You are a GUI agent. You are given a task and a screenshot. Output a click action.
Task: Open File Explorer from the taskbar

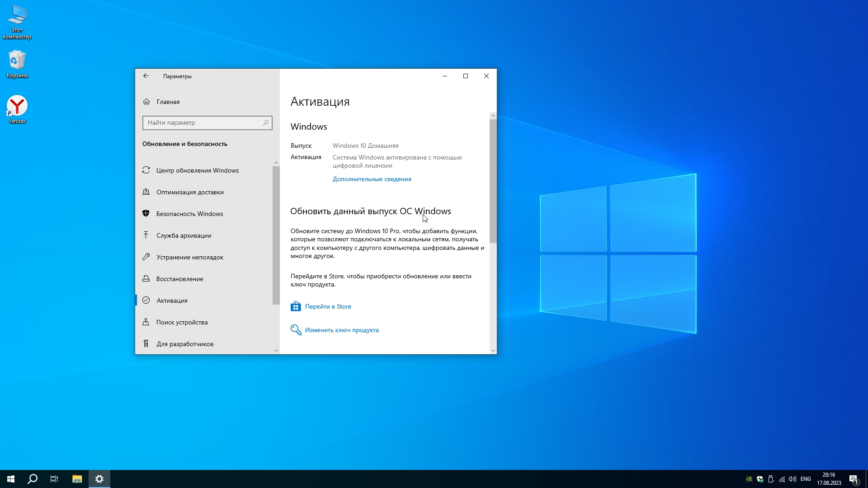point(77,479)
